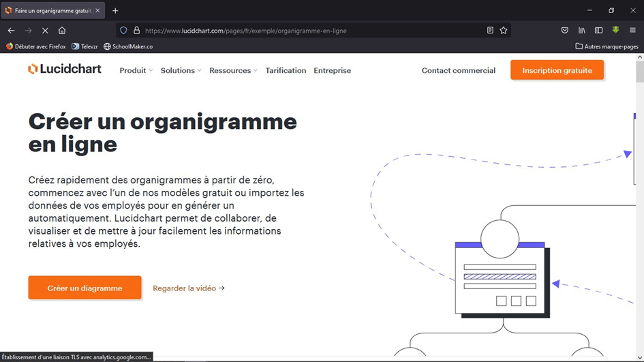
Task: Save the page to Pocket
Action: (565, 31)
